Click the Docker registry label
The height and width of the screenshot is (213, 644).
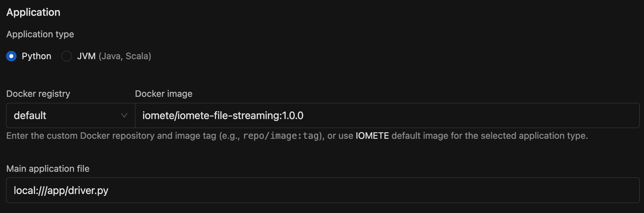click(x=38, y=94)
